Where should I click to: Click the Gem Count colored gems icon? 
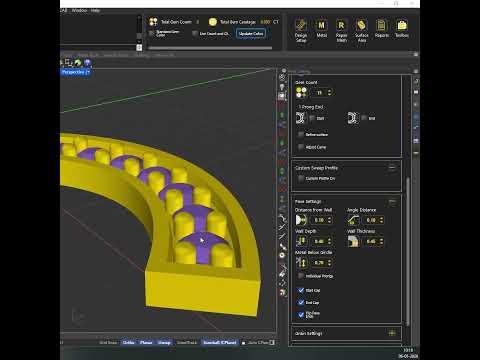pyautogui.click(x=301, y=92)
